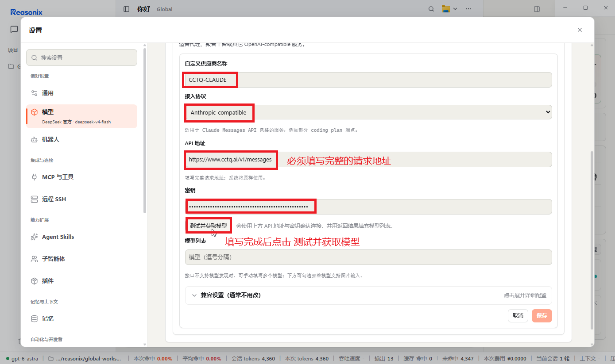This screenshot has width=615, height=364.
Task: Click 当前会话 1 轮 in status bar
Action: [x=553, y=359]
